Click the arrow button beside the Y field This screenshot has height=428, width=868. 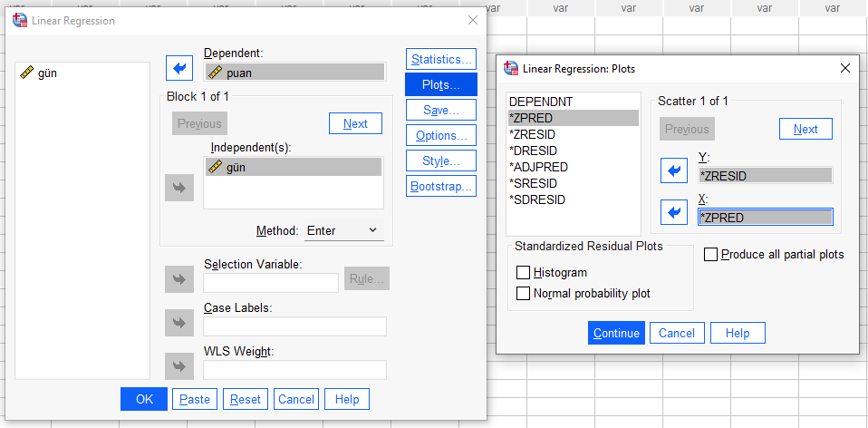coord(673,170)
